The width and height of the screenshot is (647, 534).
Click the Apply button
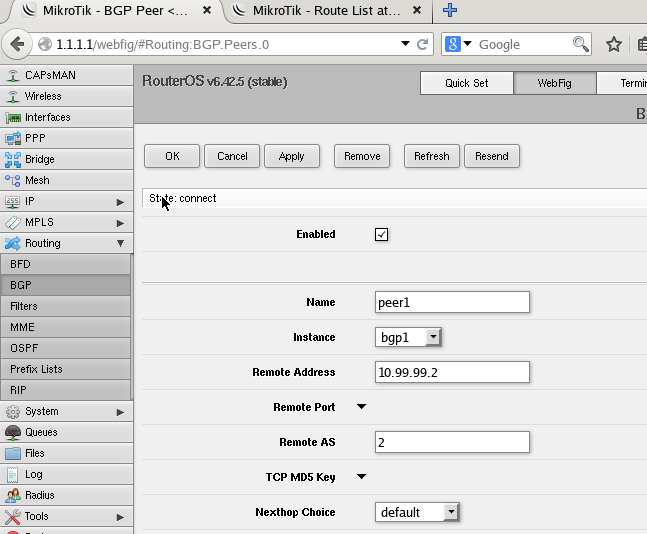tap(292, 156)
